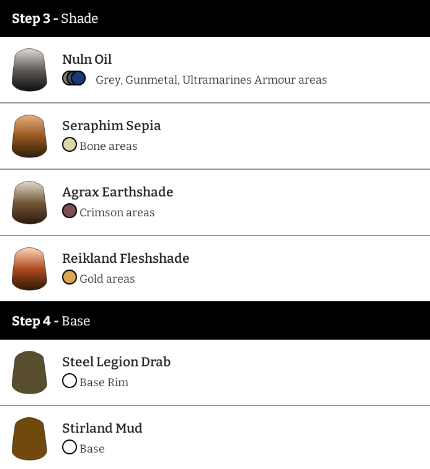Viewport: 430px width, 469px height.
Task: Click the empty circle beside Base Rim
Action: 69,381
